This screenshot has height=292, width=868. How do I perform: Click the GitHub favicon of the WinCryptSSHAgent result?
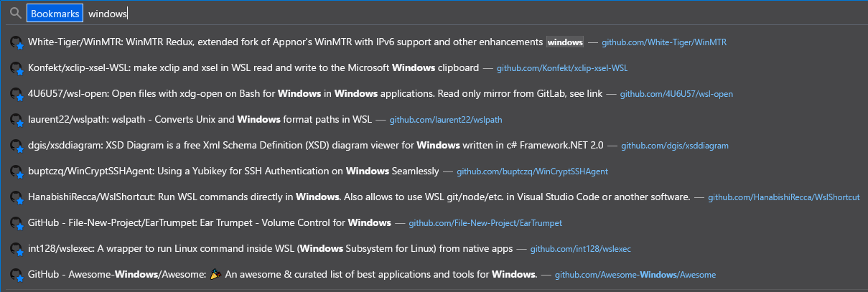coord(17,171)
